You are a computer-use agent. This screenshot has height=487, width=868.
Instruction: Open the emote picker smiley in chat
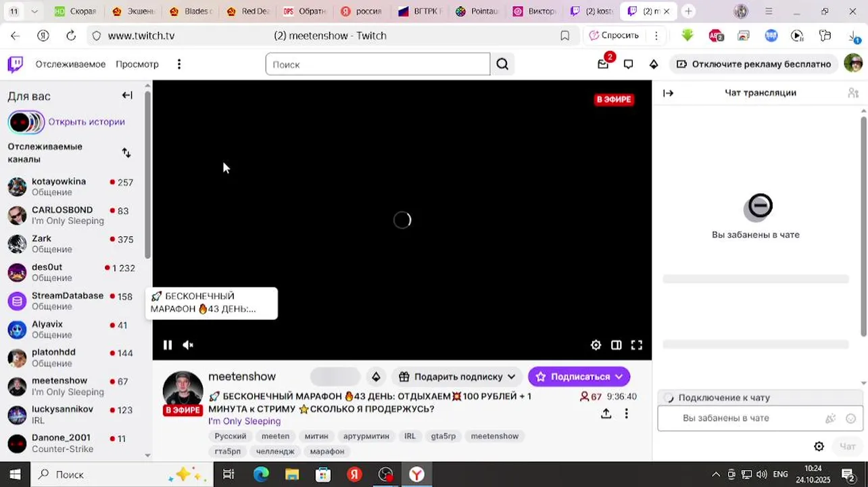point(851,419)
